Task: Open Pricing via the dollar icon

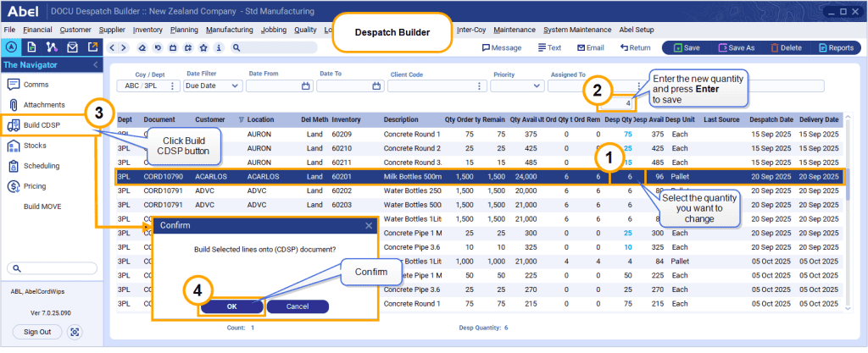Action: click(14, 186)
